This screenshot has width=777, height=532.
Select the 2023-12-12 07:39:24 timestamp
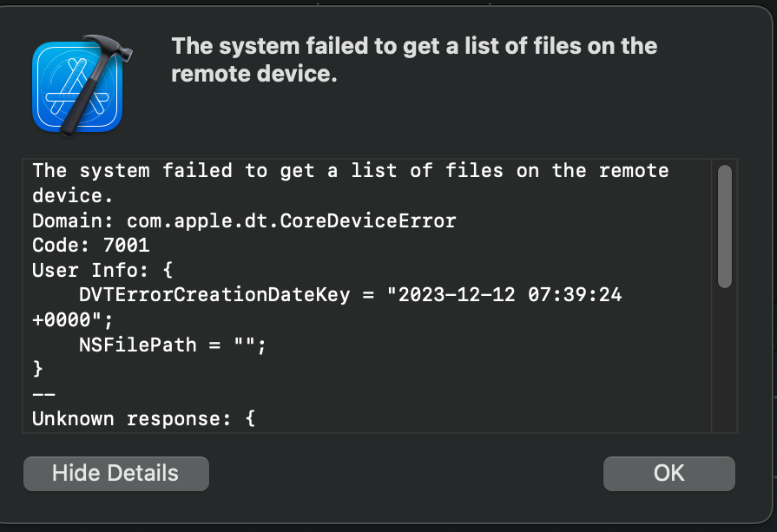tap(510, 295)
